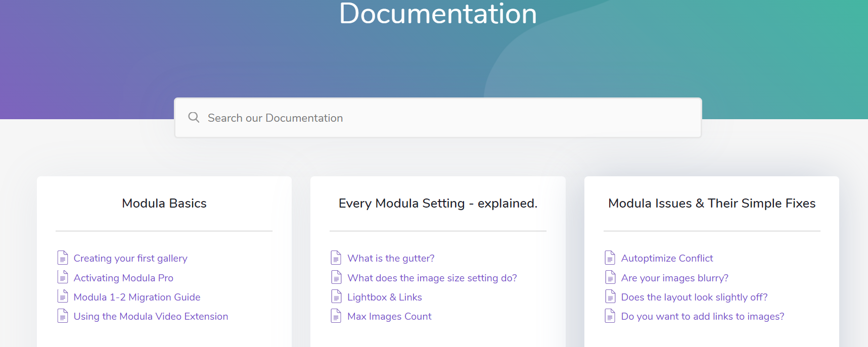Open Max Images Count article
Screen dimensions: 868x347
tap(389, 316)
